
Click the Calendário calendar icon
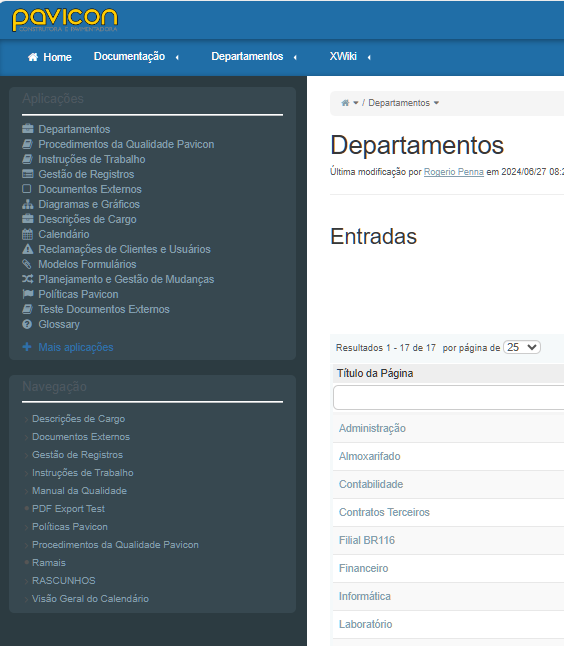click(x=27, y=234)
